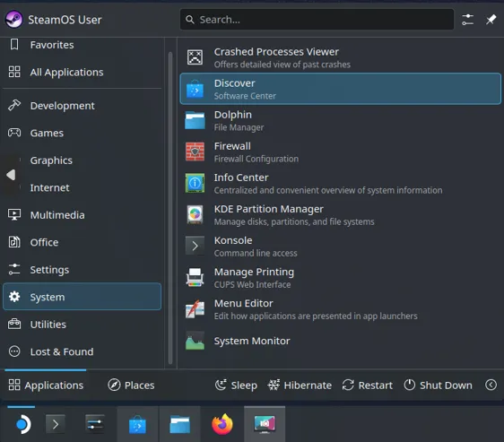Viewport: 504px width, 442px height.
Task: Open the Konsole terminal icon in list
Action: pos(195,246)
